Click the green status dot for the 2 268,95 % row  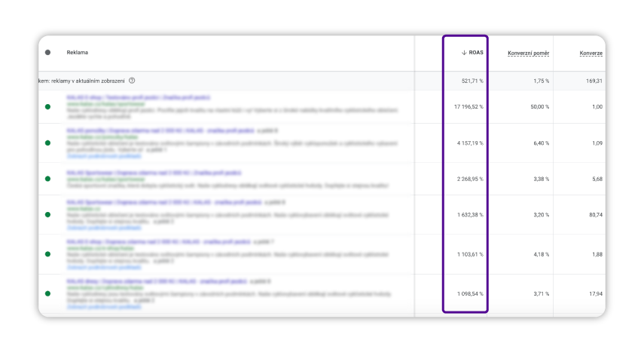tap(48, 179)
